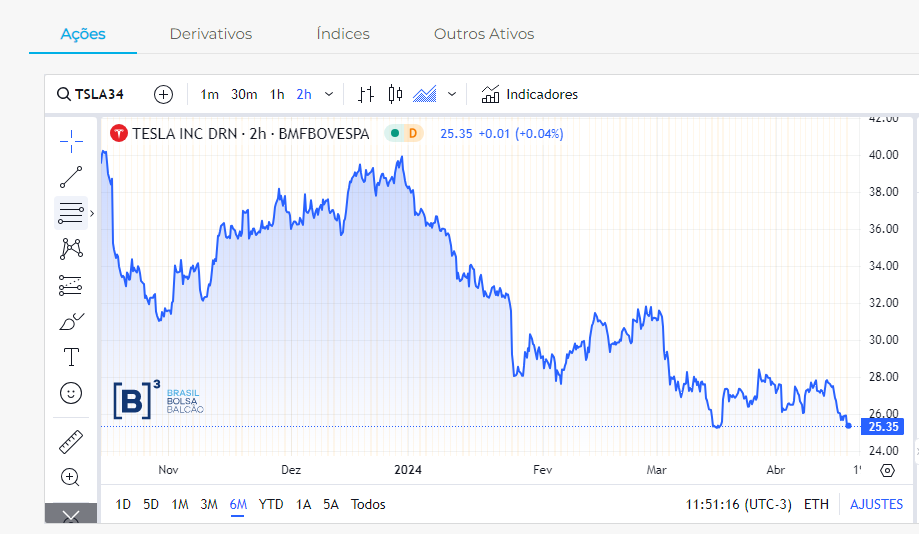Screen dimensions: 919x534
Task: Switch to the Outros Ativos tab
Action: click(484, 34)
